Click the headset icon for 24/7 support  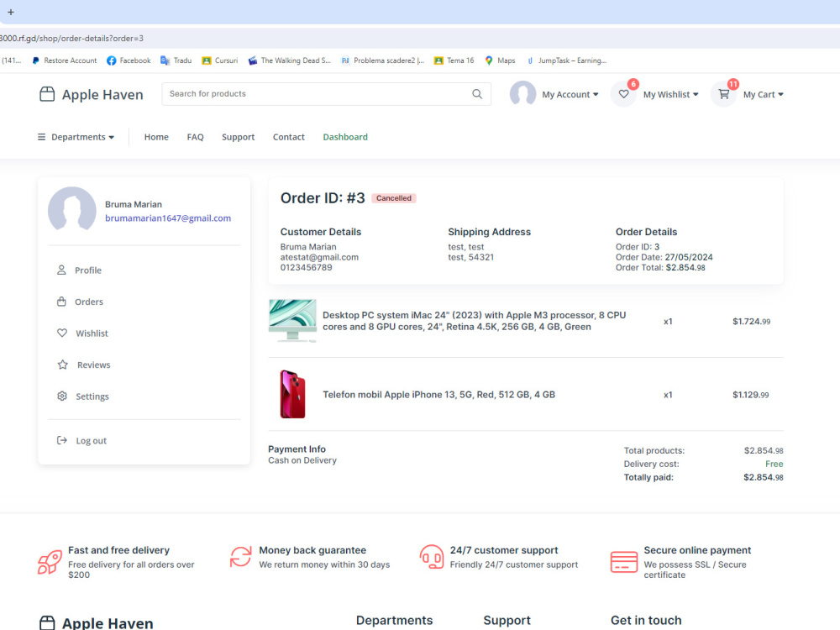pos(432,557)
